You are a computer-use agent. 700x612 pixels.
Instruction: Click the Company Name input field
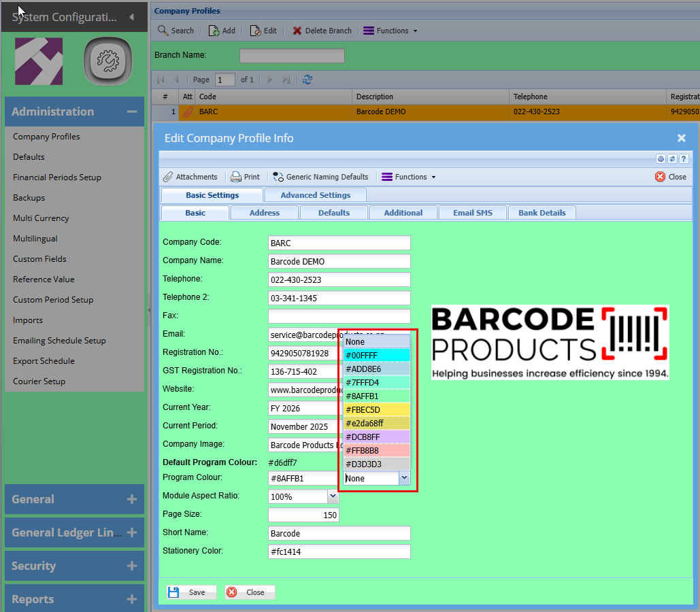[x=339, y=261]
